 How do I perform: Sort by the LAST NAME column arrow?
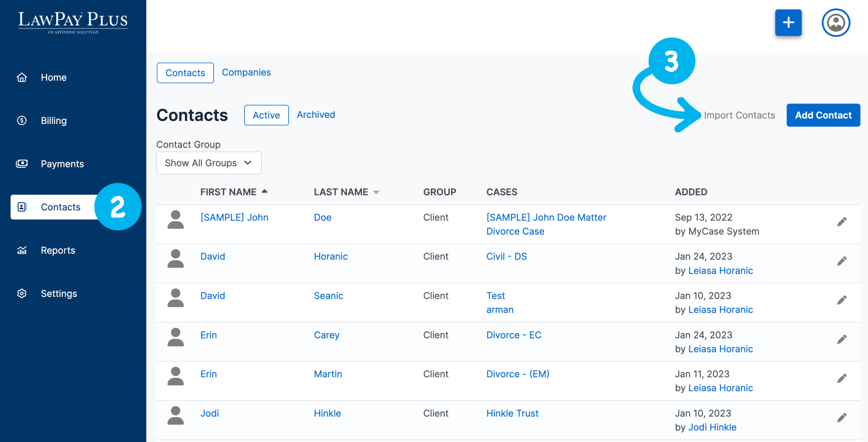(x=376, y=192)
